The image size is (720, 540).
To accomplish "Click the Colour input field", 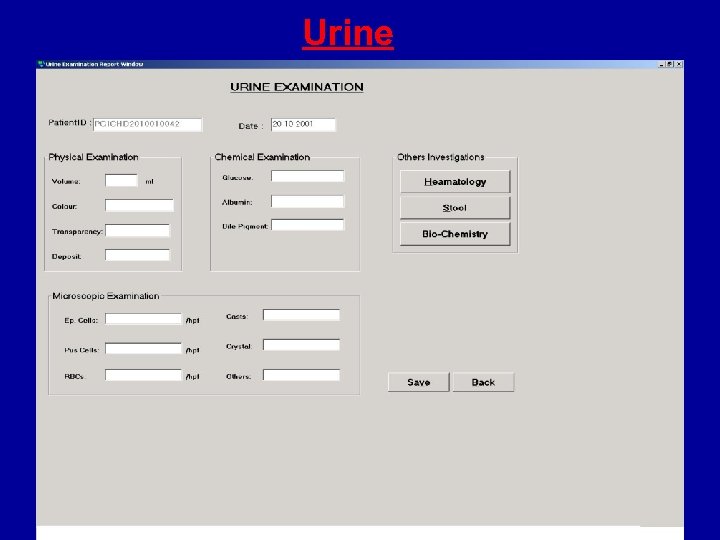I will 139,205.
